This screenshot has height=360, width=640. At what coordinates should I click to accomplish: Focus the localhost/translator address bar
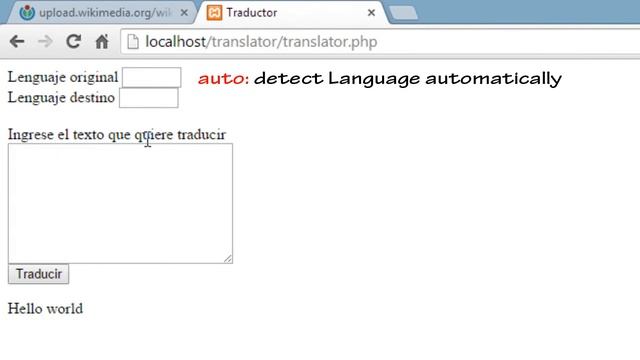point(380,42)
